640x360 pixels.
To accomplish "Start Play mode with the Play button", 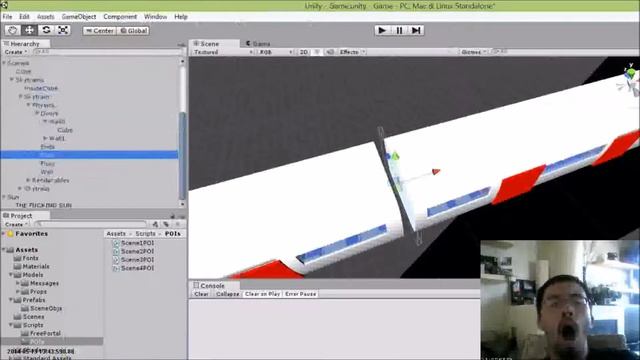I will tap(382, 30).
